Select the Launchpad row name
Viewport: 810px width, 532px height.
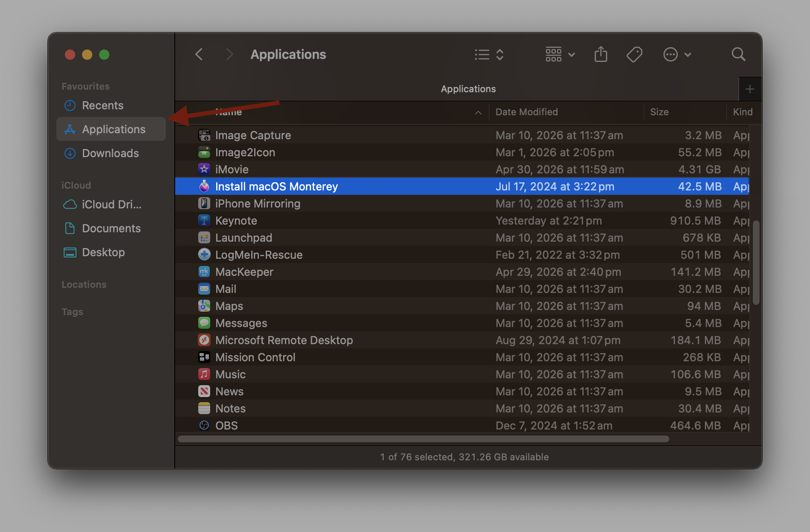point(244,238)
